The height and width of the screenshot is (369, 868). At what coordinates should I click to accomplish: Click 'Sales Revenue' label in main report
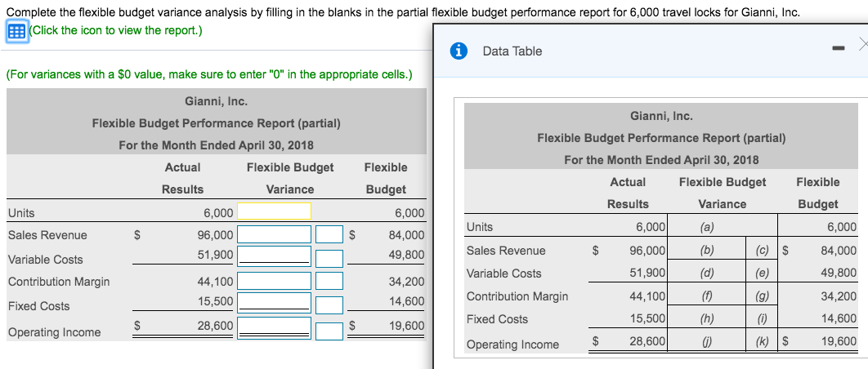click(47, 235)
